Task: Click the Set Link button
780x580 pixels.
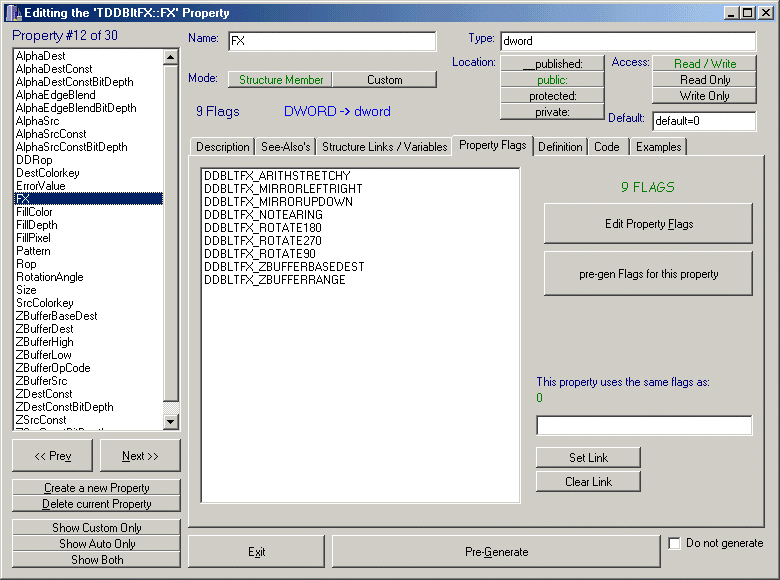Action: [588, 458]
